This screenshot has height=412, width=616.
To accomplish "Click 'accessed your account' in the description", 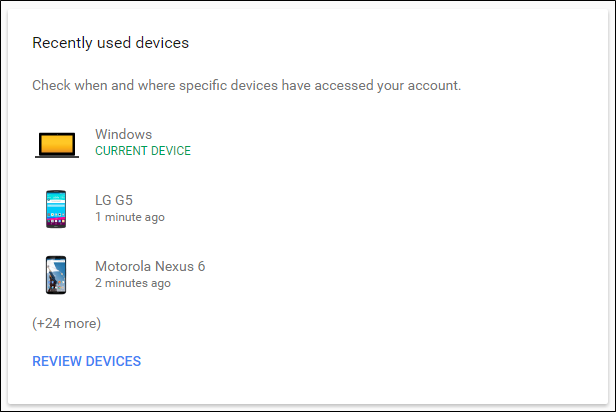I will point(387,86).
